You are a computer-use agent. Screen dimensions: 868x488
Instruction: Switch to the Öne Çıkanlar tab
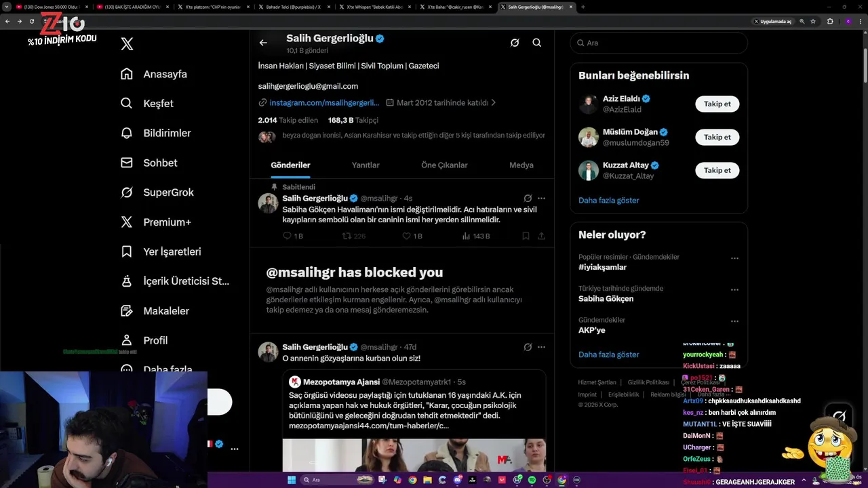click(444, 165)
